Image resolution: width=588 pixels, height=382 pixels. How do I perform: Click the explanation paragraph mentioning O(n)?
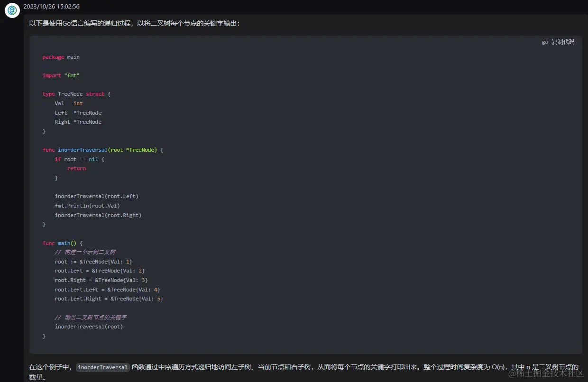point(303,372)
